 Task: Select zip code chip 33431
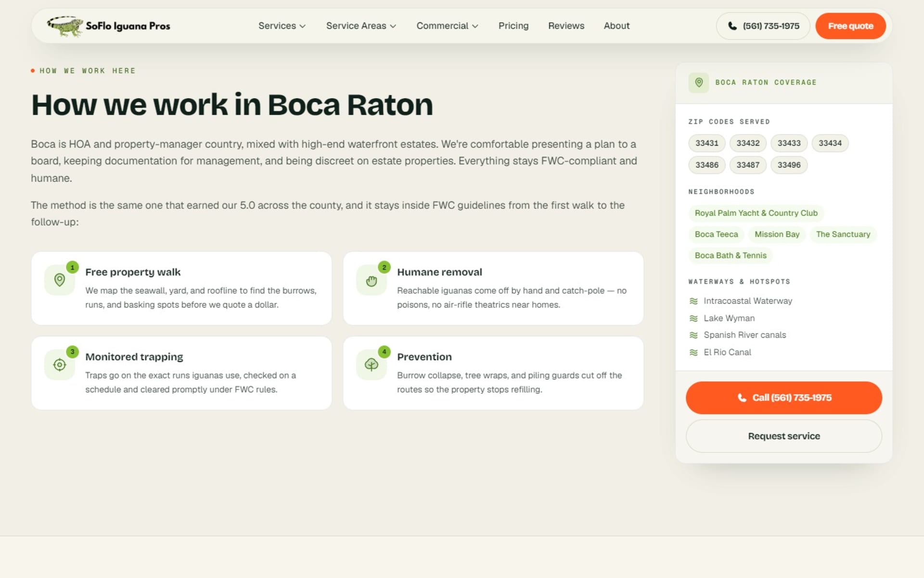tap(707, 143)
